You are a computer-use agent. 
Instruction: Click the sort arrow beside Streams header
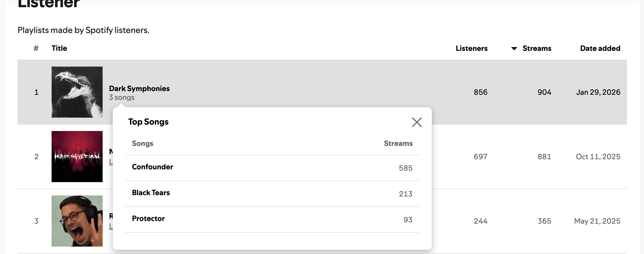[514, 48]
